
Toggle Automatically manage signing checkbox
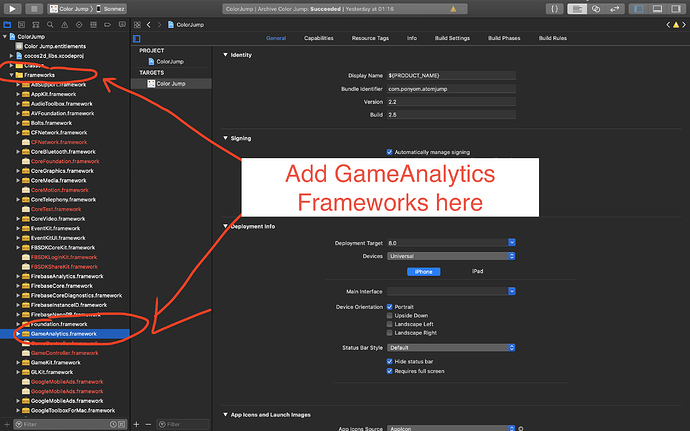coord(389,152)
